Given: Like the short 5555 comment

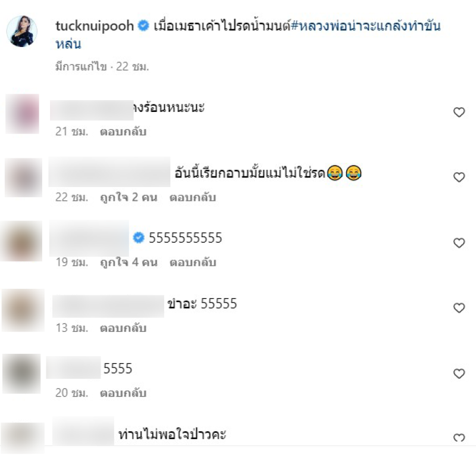Looking at the screenshot, I should pos(459,373).
